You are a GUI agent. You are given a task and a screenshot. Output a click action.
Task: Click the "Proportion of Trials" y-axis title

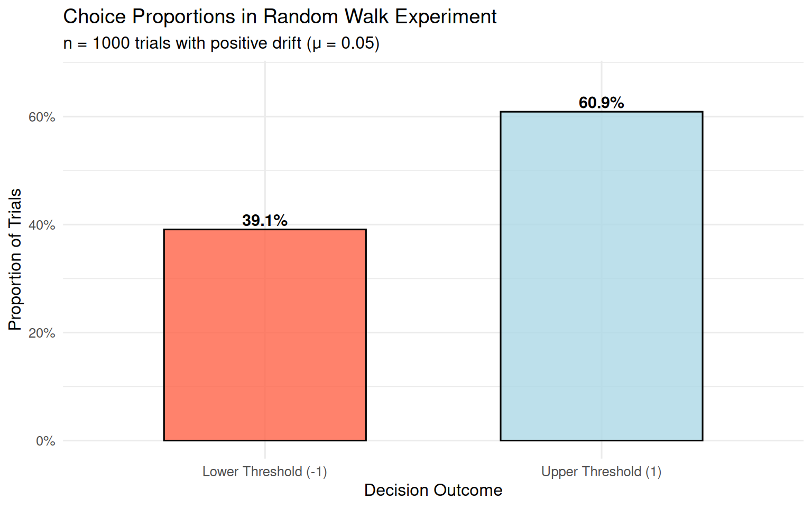(x=15, y=259)
